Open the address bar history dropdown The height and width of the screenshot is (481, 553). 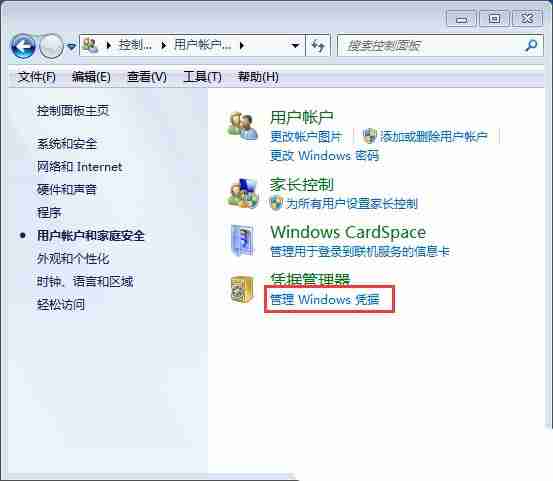tap(295, 45)
